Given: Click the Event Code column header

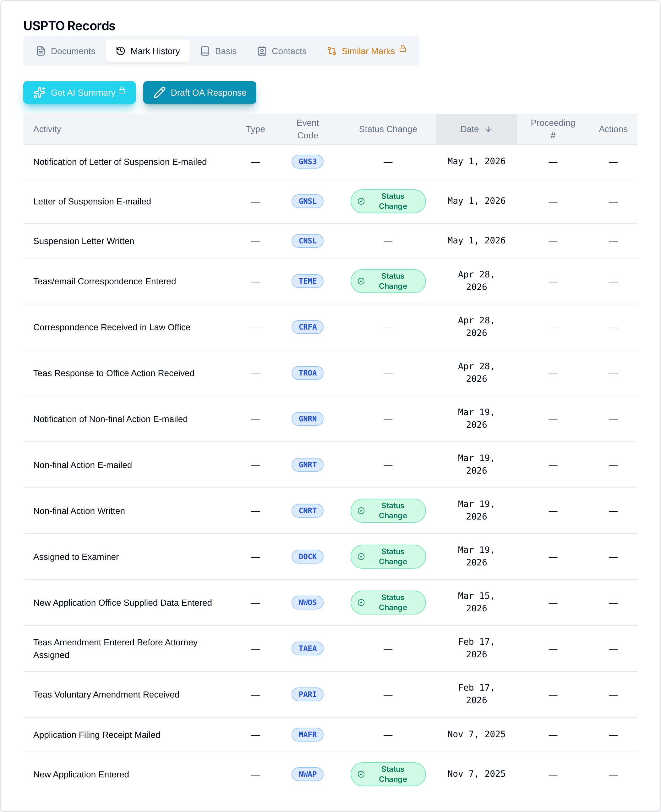Looking at the screenshot, I should coord(308,129).
